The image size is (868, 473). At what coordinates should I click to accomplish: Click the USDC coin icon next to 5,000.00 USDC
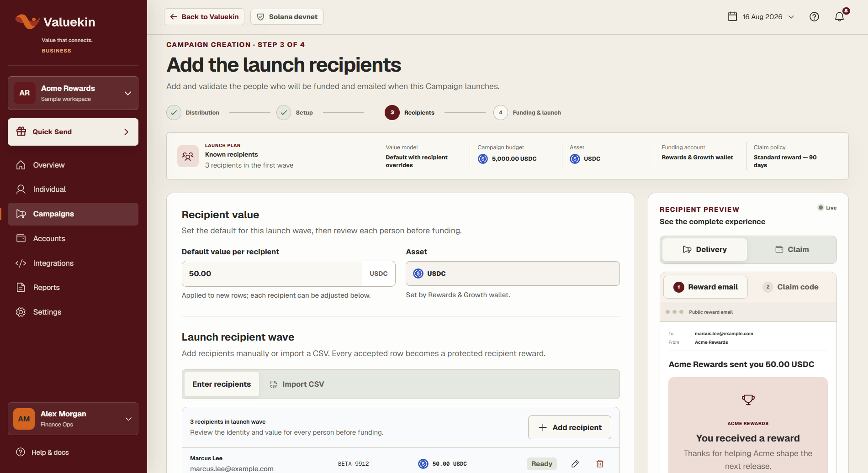(x=483, y=159)
